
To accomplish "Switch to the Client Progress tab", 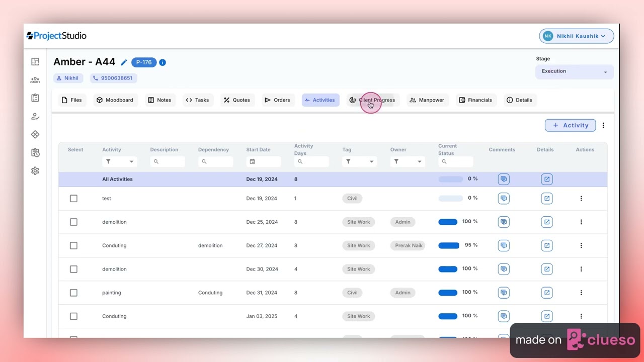I will pyautogui.click(x=372, y=100).
